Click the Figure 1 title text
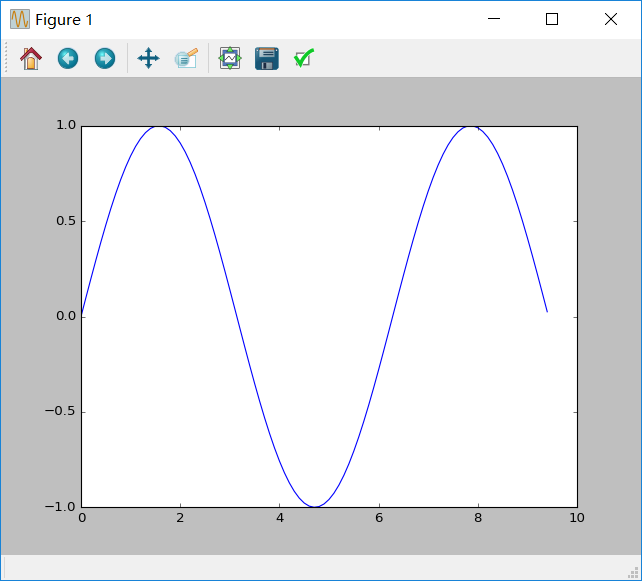This screenshot has height=581, width=642. tap(64, 20)
